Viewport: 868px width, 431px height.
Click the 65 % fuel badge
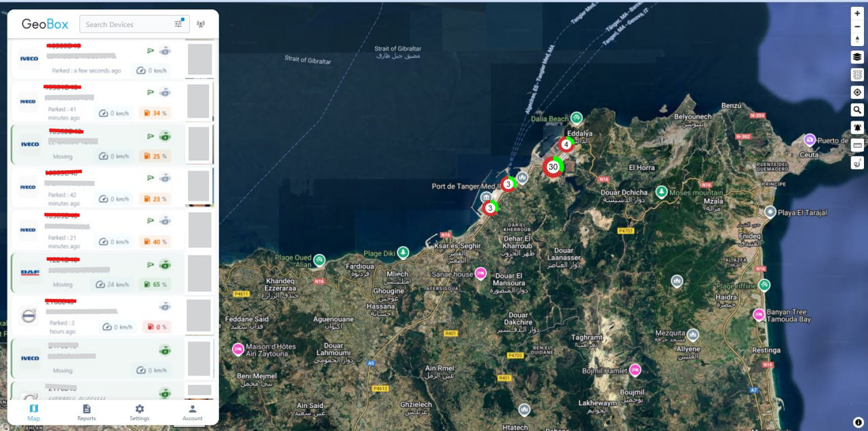point(154,285)
